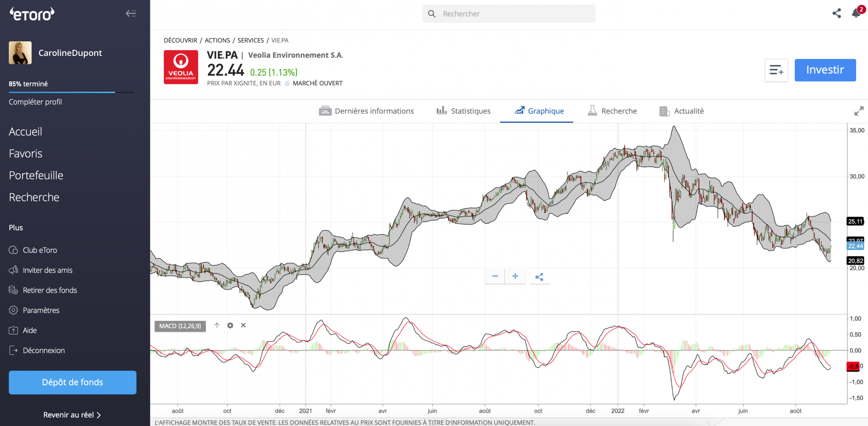Click the VIE.PA ticker heading

222,55
